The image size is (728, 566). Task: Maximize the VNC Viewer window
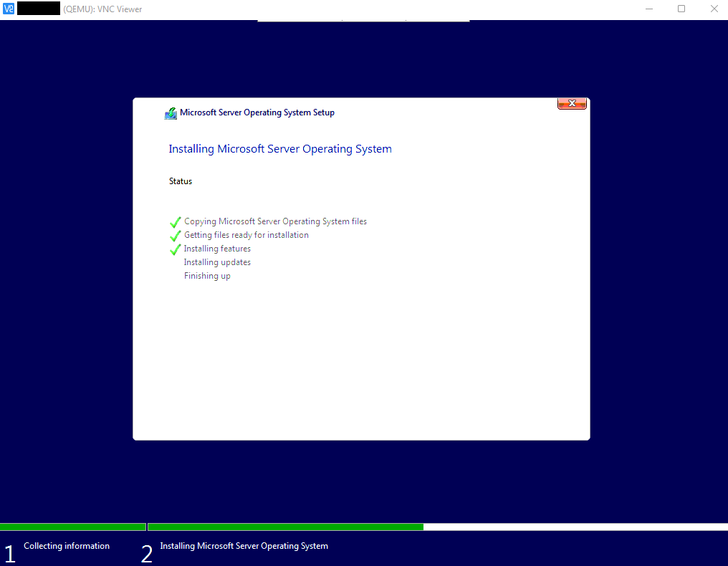681,9
